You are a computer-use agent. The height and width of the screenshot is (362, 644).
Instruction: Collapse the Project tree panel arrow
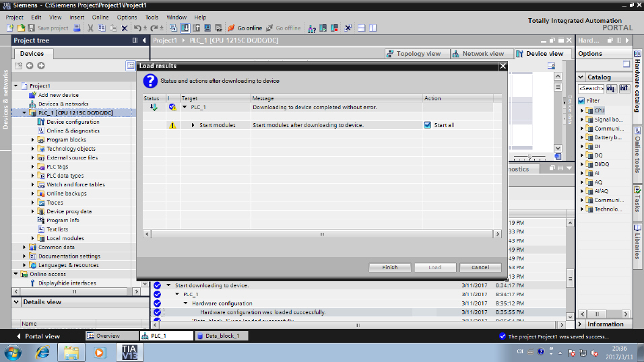[x=144, y=40]
